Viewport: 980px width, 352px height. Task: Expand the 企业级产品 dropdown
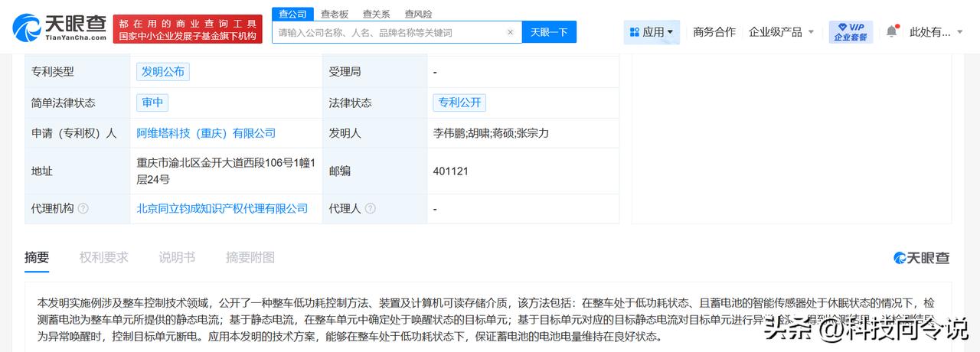click(x=781, y=32)
